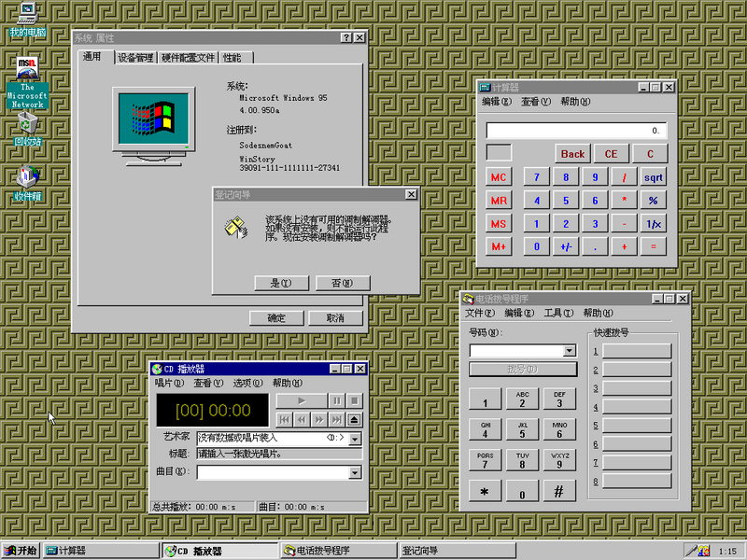This screenshot has width=747, height=560.
Task: Click the equals button in Calculator
Action: pyautogui.click(x=653, y=246)
